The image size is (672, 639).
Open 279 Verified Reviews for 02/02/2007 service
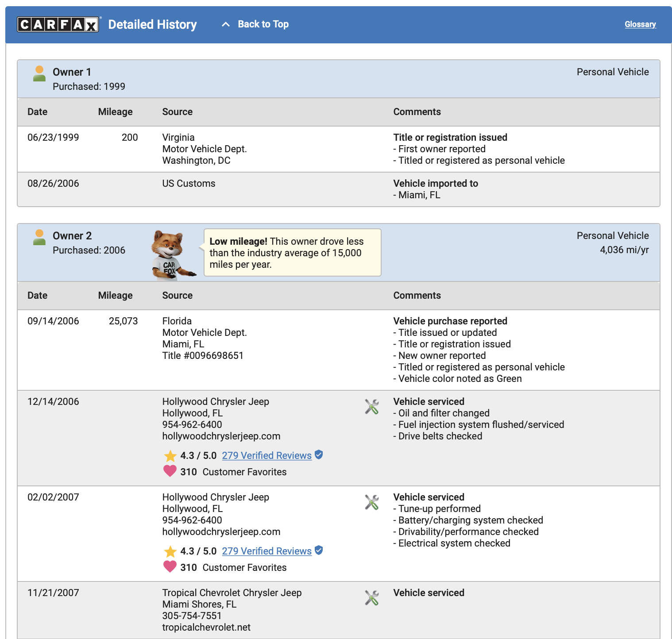[x=266, y=551]
